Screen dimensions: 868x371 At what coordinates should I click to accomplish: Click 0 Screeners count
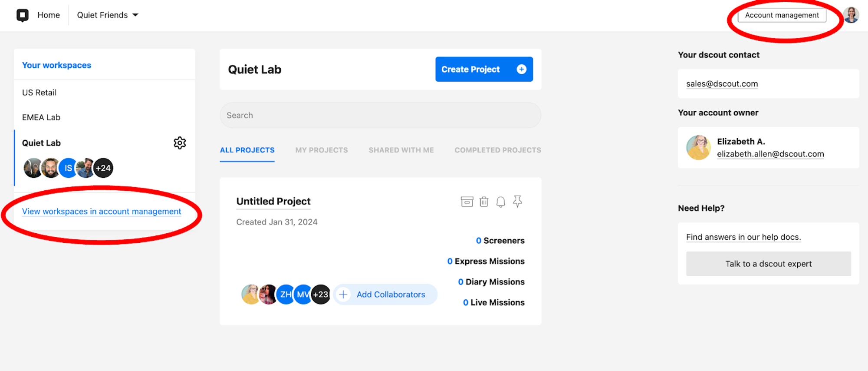pos(500,241)
